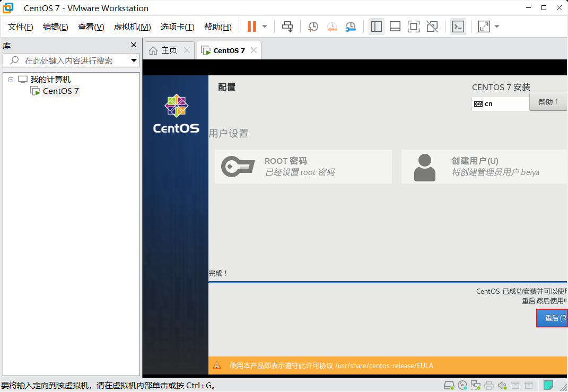Select 我的计算机 in the library tree
Screen dimensions: 568x392
pos(50,80)
